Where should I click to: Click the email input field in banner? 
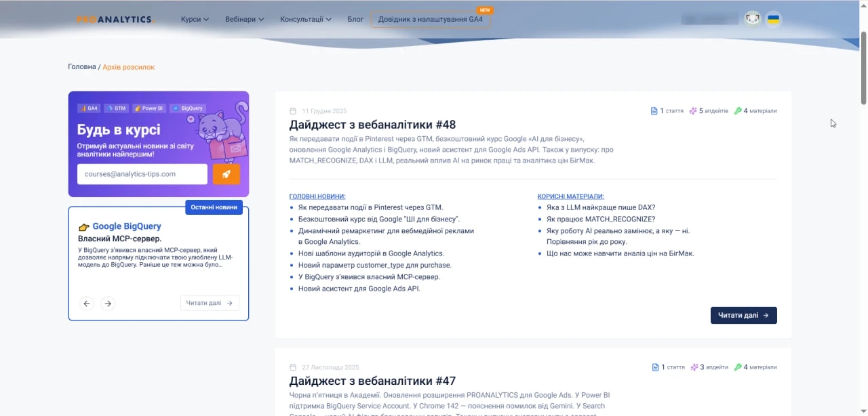point(142,174)
